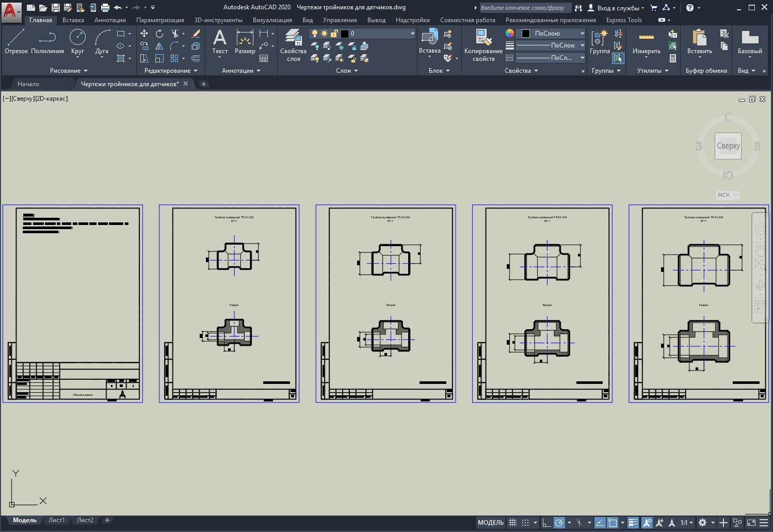This screenshot has width=773, height=532.
Task: Click the black color swatch in Свойства
Action: coord(526,34)
